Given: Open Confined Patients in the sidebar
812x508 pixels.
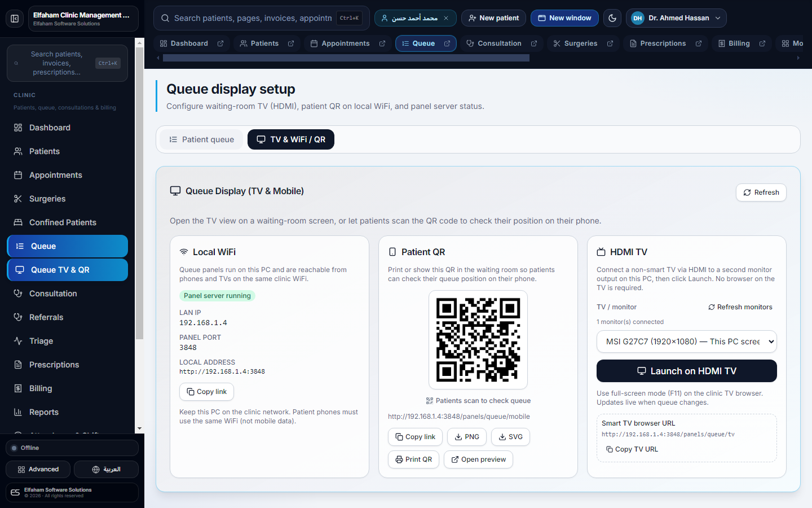Looking at the screenshot, I should (x=67, y=222).
